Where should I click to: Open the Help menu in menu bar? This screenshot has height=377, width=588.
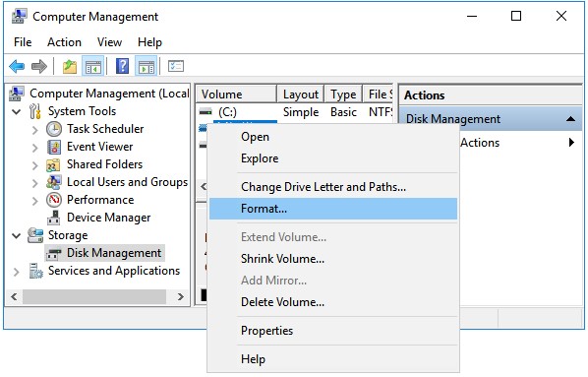(149, 42)
